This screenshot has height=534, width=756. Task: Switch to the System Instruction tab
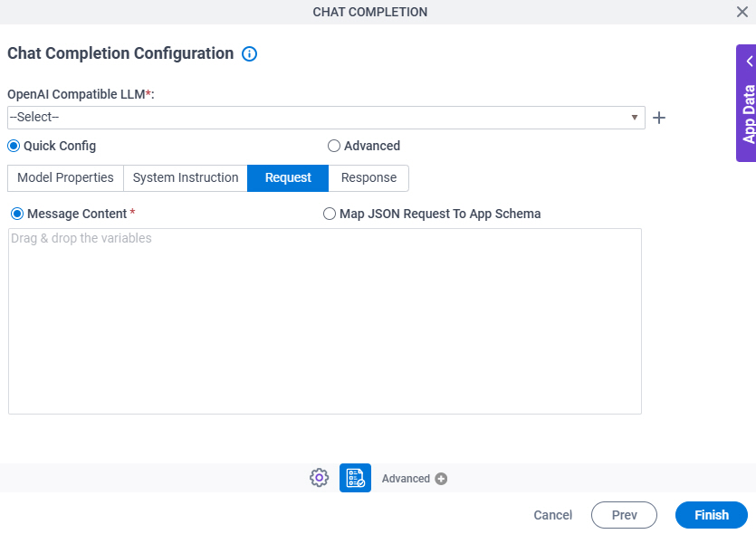186,177
